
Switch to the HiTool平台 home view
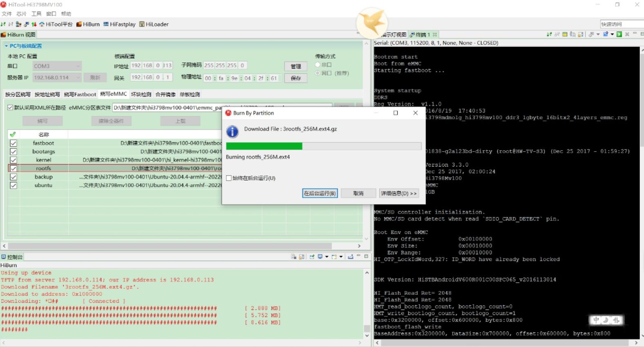[x=56, y=24]
